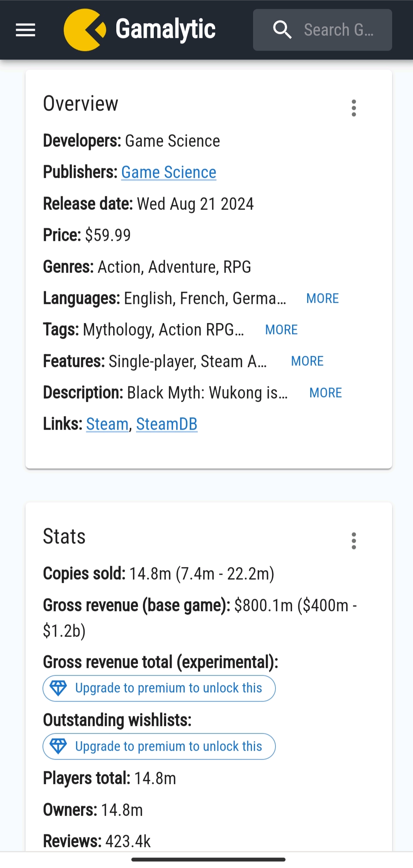Expand Features list with MORE
The width and height of the screenshot is (413, 868).
click(x=307, y=361)
